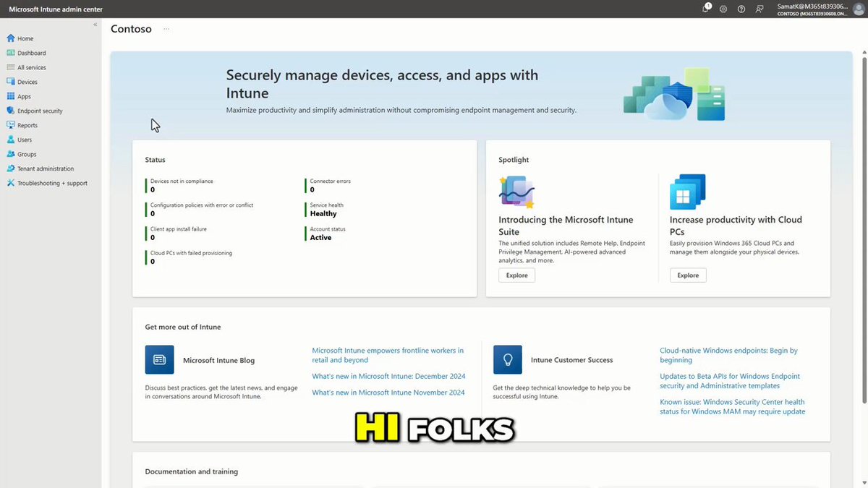
Task: Go to Home in navigation
Action: [x=25, y=38]
